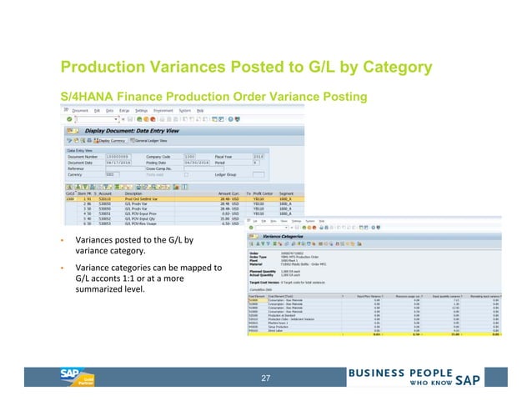Image resolution: width=532 pixels, height=411 pixels.
Task: Click the Total sum icon in the line item grid toolbar
Action: click(x=117, y=187)
